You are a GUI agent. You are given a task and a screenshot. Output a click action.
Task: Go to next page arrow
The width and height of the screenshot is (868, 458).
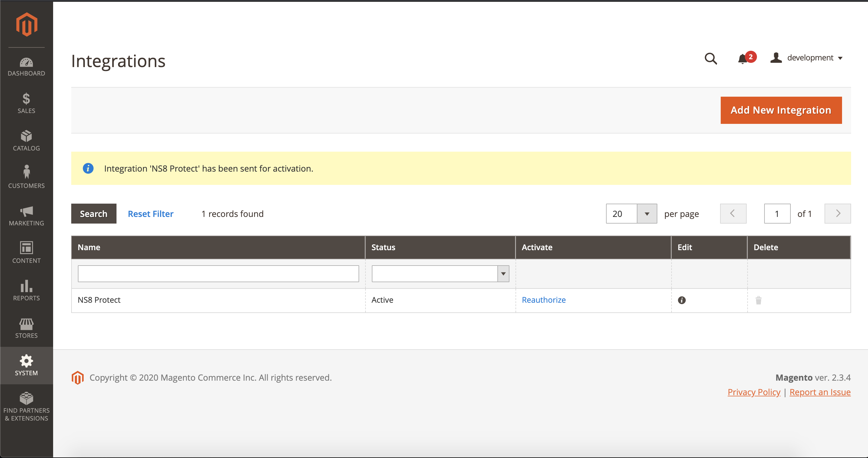(837, 214)
